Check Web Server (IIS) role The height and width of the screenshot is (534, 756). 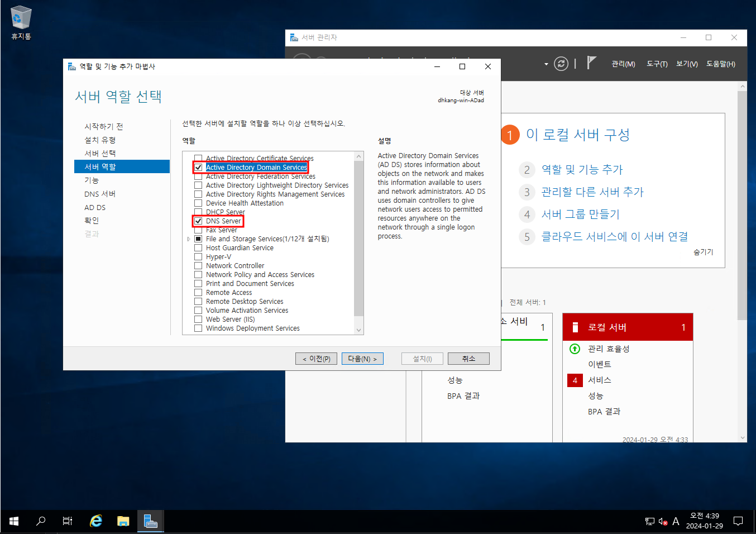pyautogui.click(x=198, y=319)
